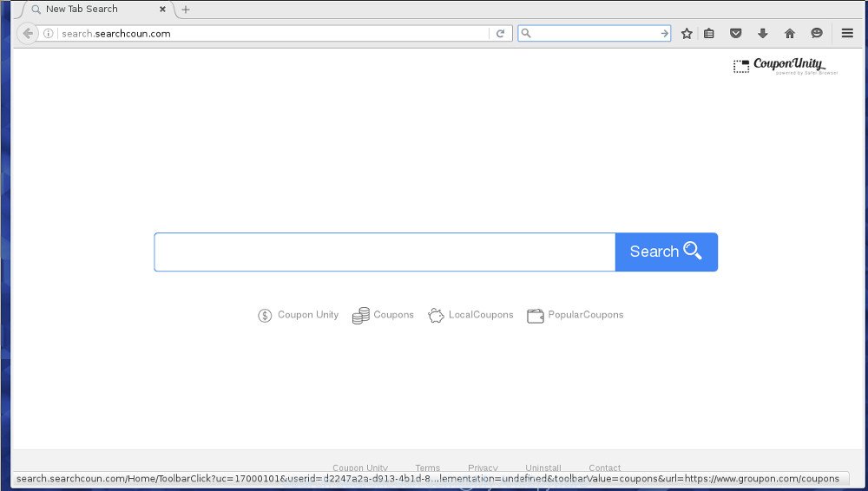The height and width of the screenshot is (491, 868).
Task: Click the main page search input box
Action: [x=385, y=252]
